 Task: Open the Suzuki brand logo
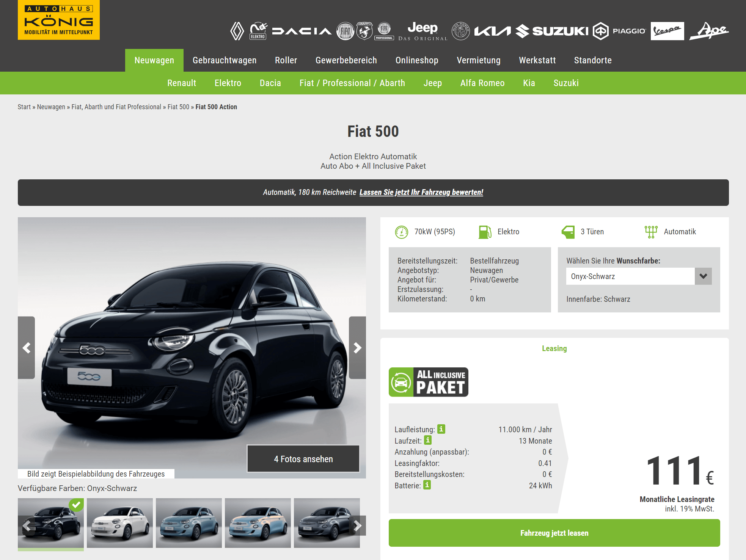(x=552, y=31)
